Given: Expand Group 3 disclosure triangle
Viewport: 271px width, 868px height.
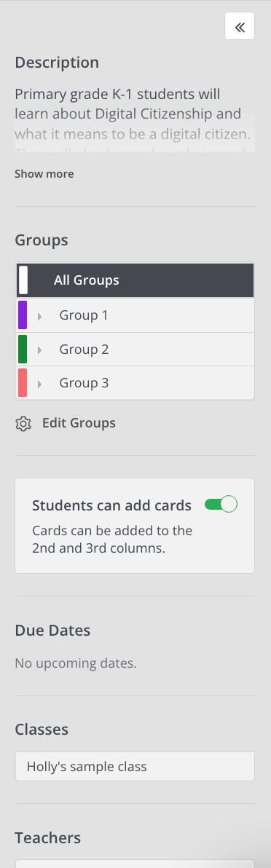Looking at the screenshot, I should [39, 384].
